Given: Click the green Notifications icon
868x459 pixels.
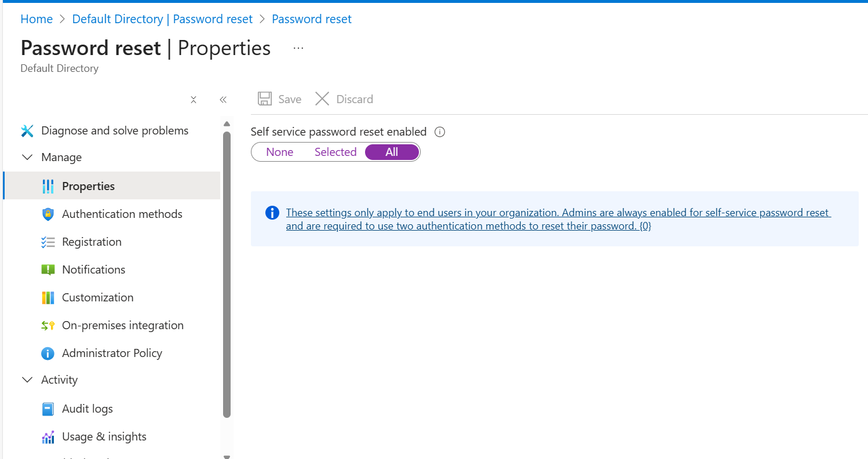Looking at the screenshot, I should click(48, 270).
